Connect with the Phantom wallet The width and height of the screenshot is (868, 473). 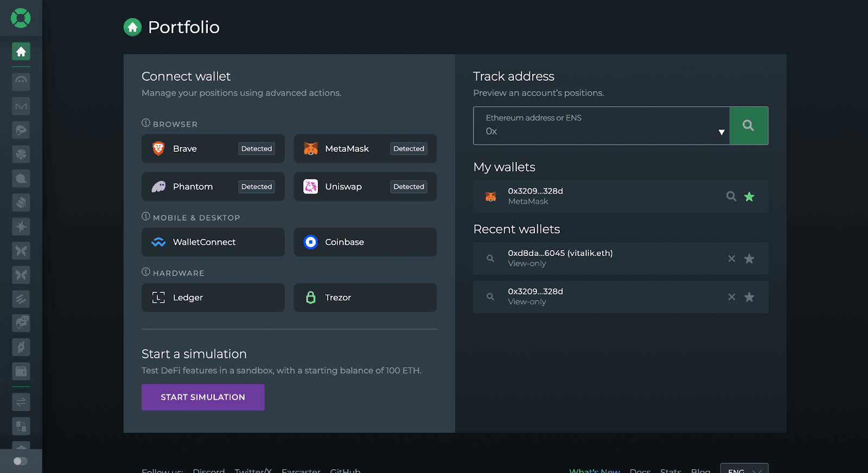pos(213,187)
